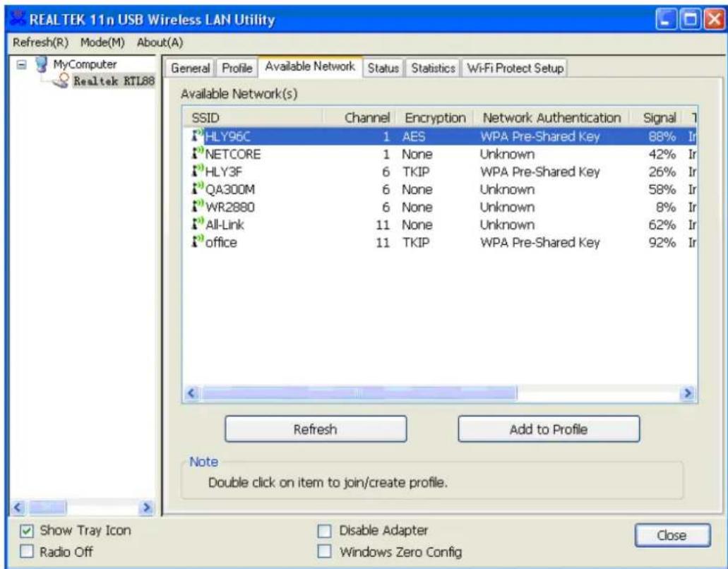
Task: Collapse the MyComputer tree node
Action: click(21, 64)
